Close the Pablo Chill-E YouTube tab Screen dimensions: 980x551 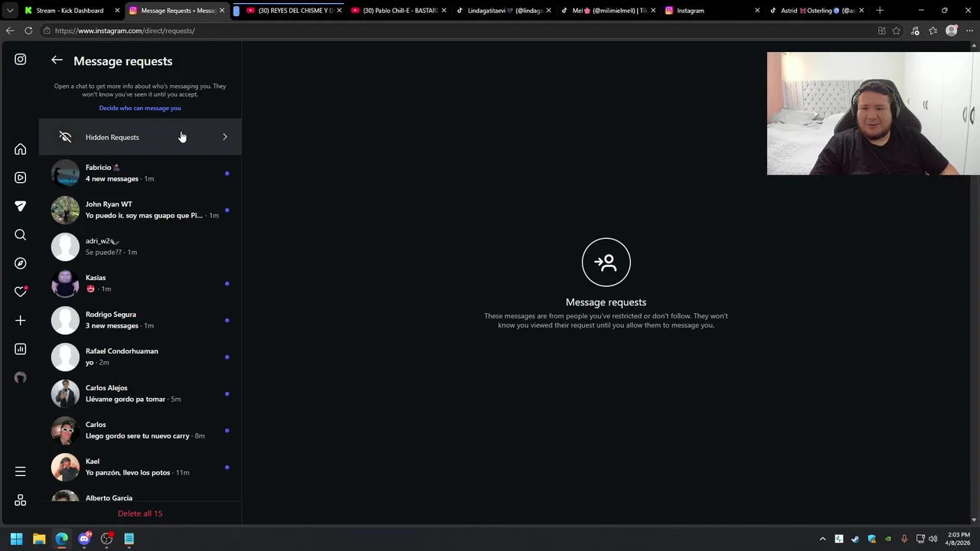tap(443, 11)
